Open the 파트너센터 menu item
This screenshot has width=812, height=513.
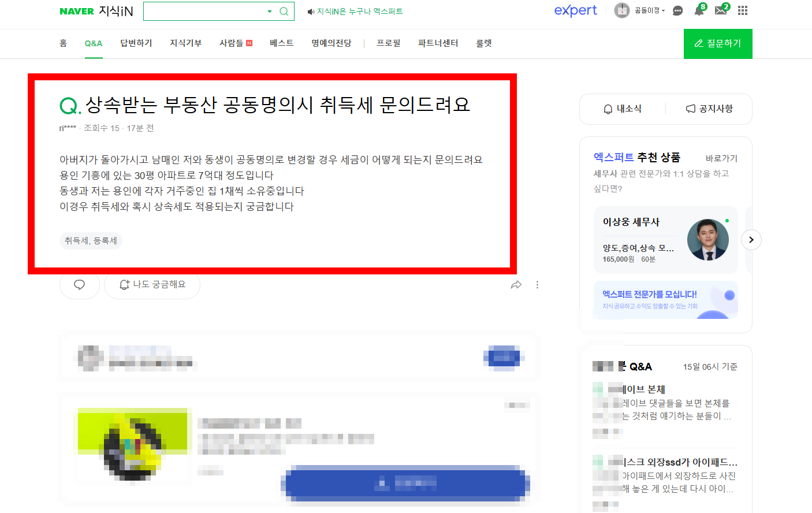pos(438,43)
